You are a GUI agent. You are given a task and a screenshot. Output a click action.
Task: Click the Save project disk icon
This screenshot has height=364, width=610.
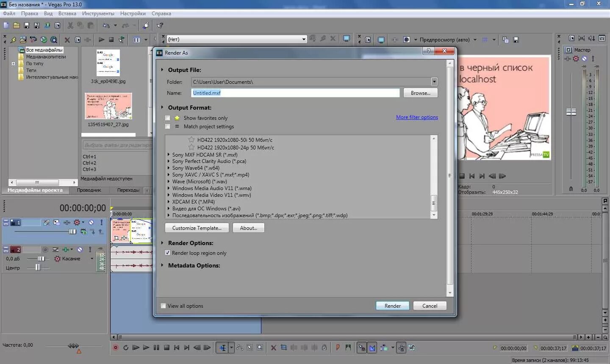(x=27, y=25)
